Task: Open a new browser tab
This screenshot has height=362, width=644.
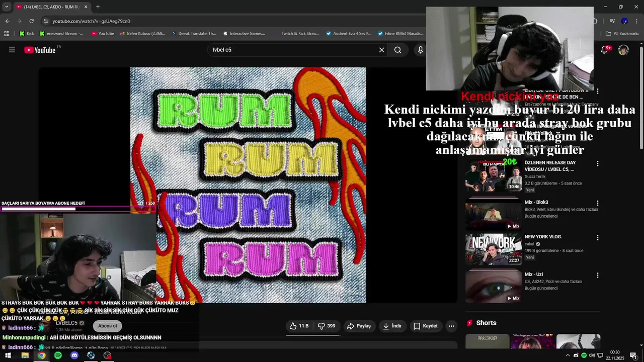Action: pyautogui.click(x=98, y=7)
